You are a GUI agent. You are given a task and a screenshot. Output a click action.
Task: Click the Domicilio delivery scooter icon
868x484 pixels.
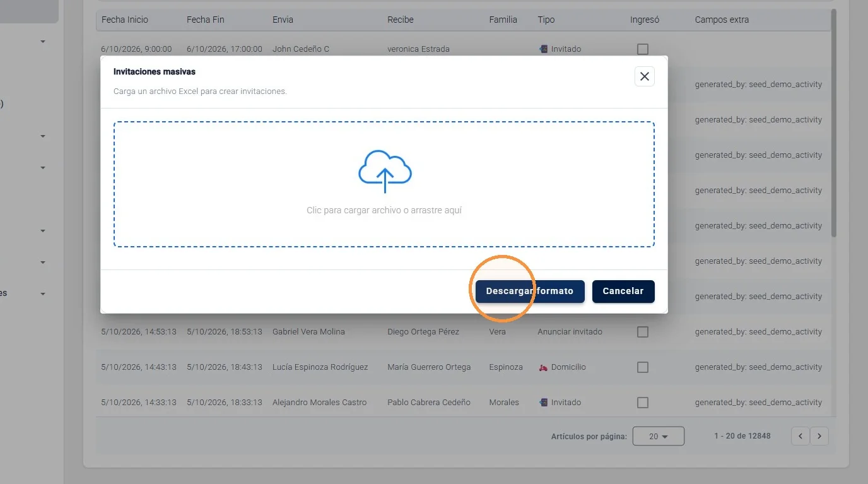pos(543,367)
